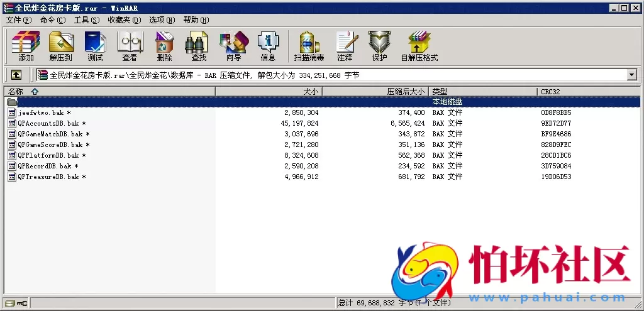Select the QPAccountsDB.bak file
644x311 pixels.
coord(48,124)
